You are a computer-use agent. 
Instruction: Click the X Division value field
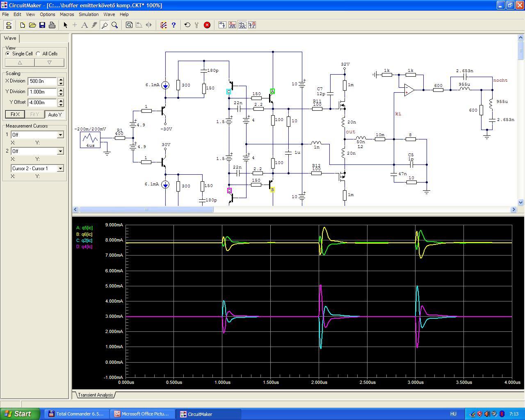(x=42, y=81)
